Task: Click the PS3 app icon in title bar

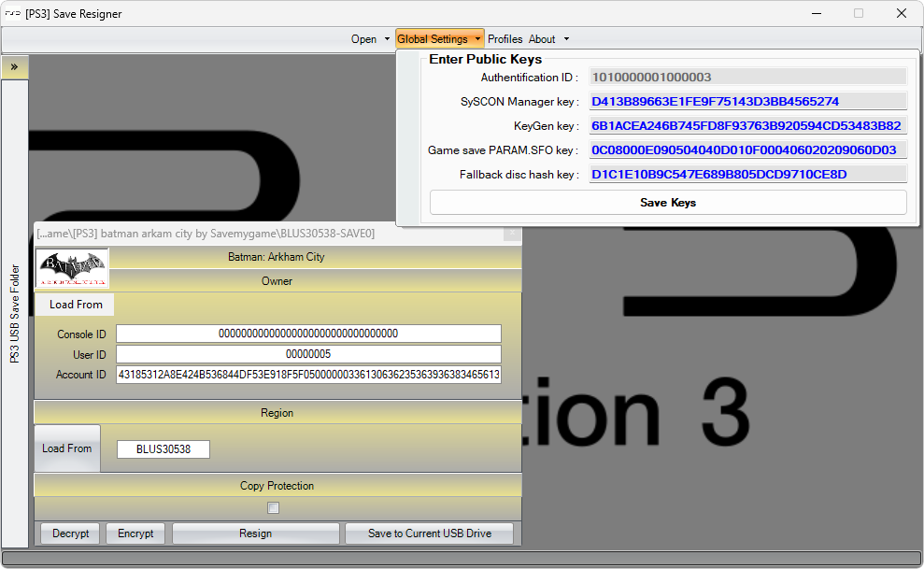Action: coord(13,14)
